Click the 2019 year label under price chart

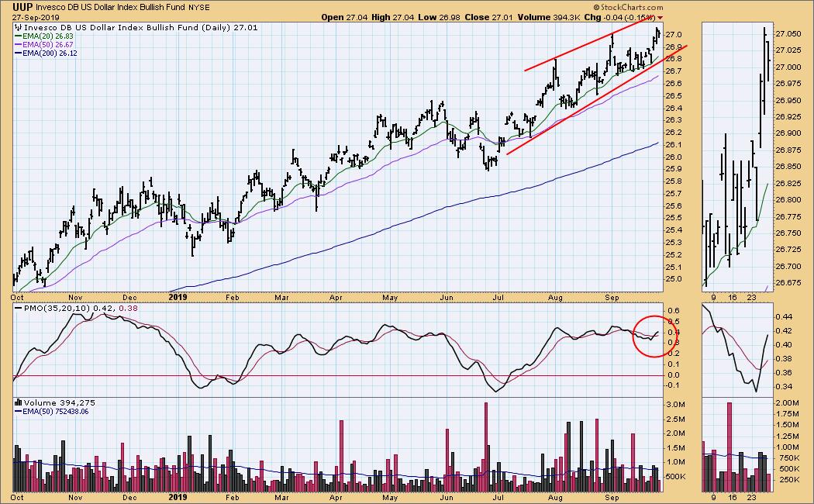coord(179,295)
